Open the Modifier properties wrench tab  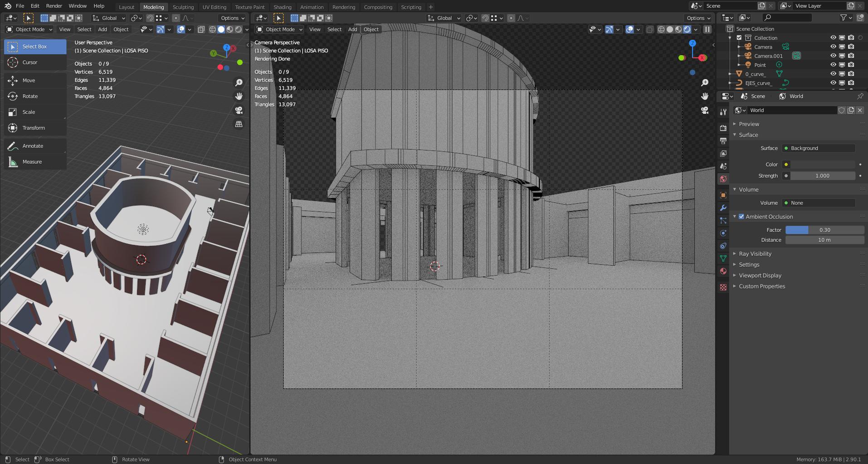tap(723, 208)
